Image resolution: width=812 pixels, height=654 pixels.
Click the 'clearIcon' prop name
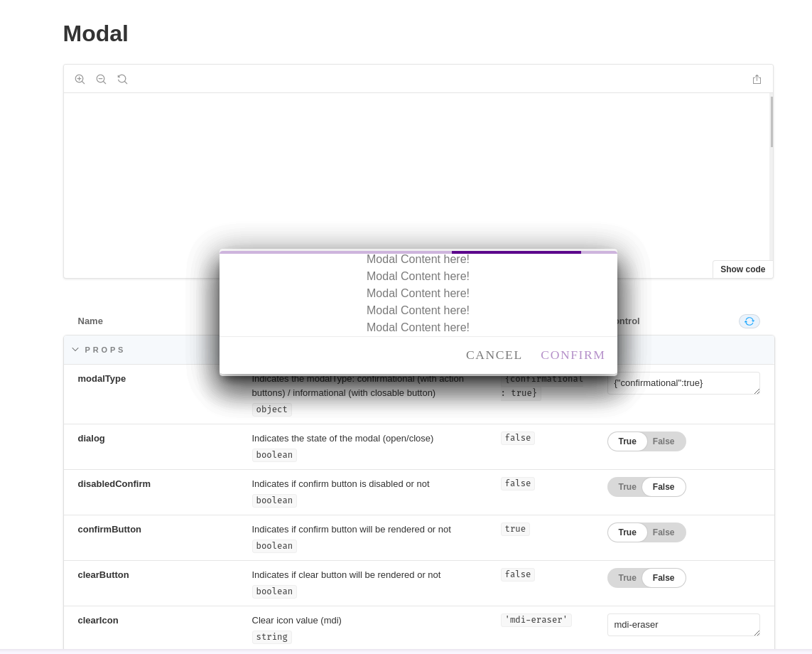tap(98, 621)
